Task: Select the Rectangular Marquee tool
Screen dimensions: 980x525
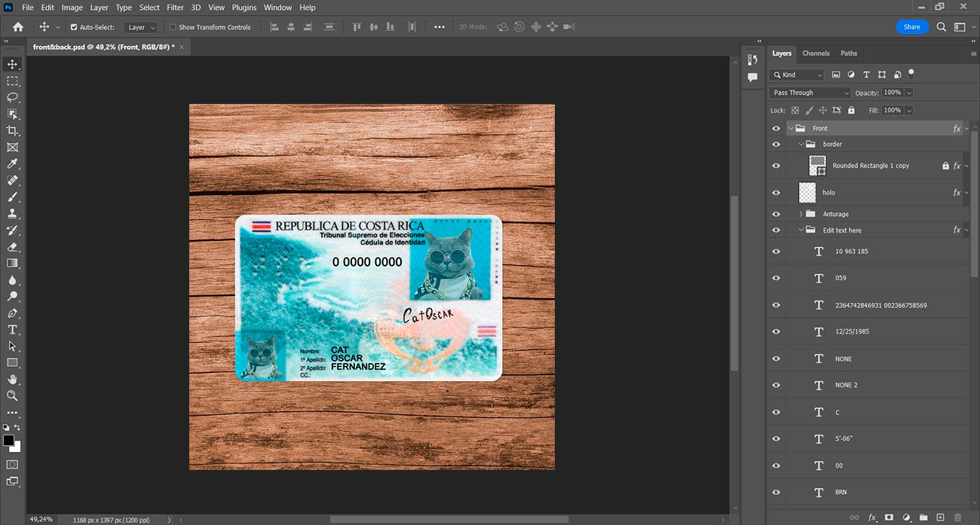Action: tap(12, 81)
